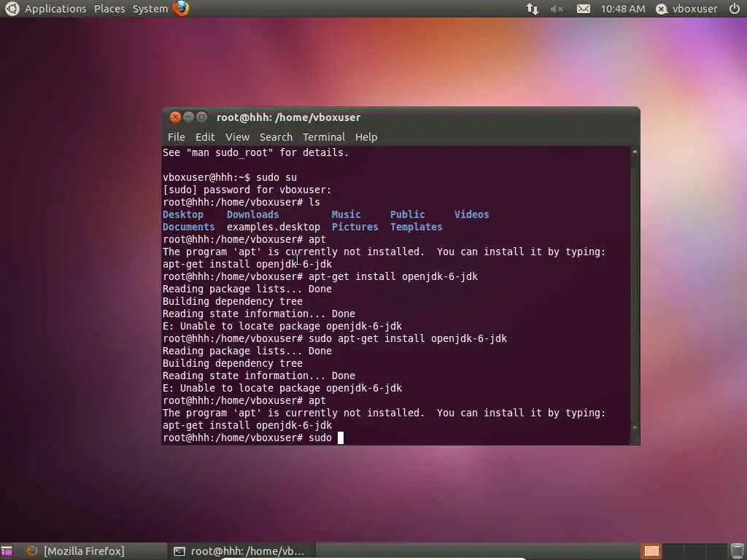Click 'Public' directory in ls output

[x=407, y=214]
